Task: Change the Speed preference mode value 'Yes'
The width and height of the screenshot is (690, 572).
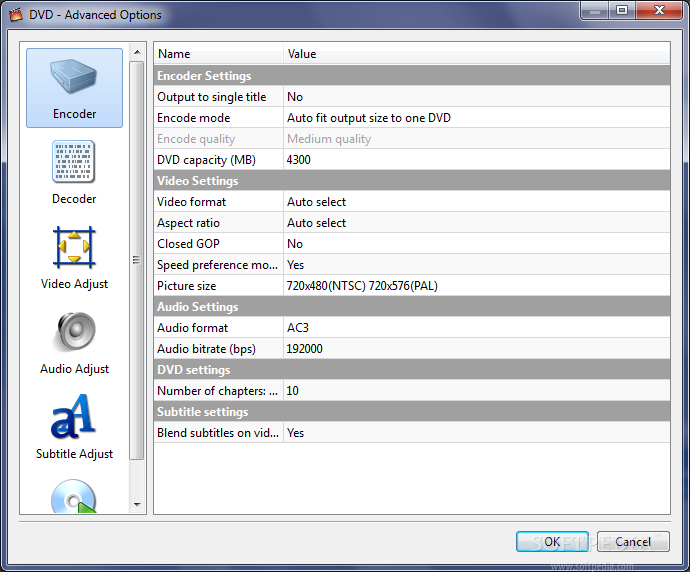Action: click(x=477, y=265)
